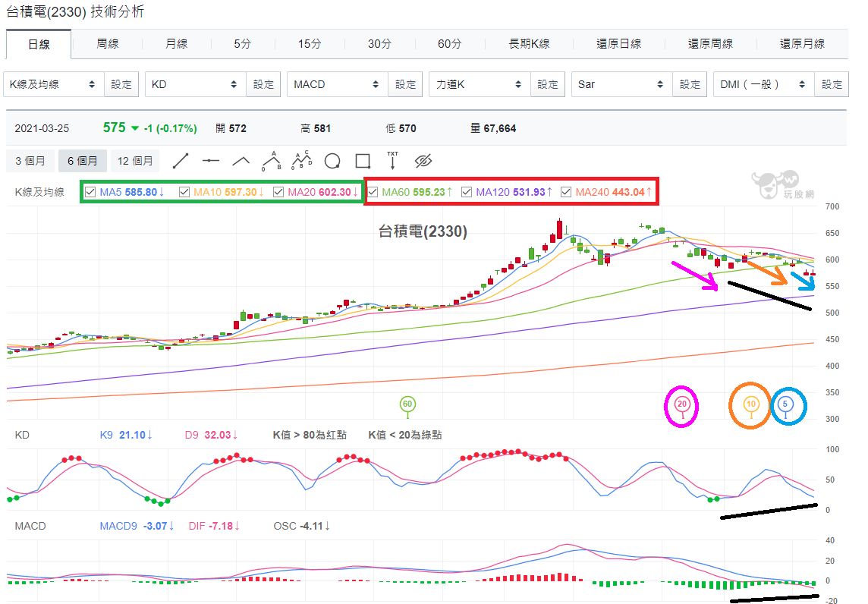
Task: Open the 長期K線 tab
Action: coord(529,44)
